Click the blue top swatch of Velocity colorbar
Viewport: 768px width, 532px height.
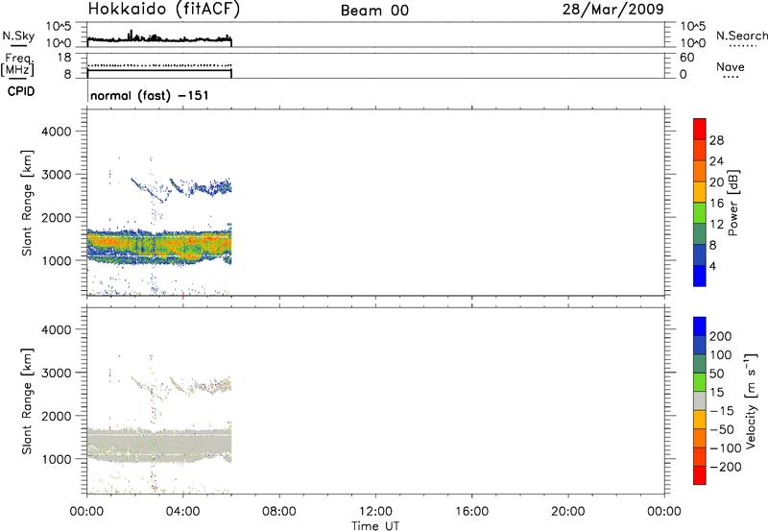tap(700, 326)
